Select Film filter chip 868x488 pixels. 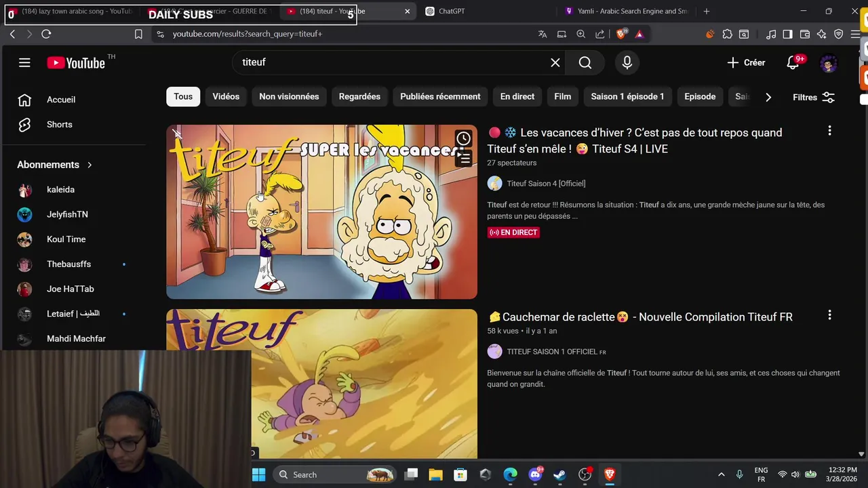pos(563,96)
